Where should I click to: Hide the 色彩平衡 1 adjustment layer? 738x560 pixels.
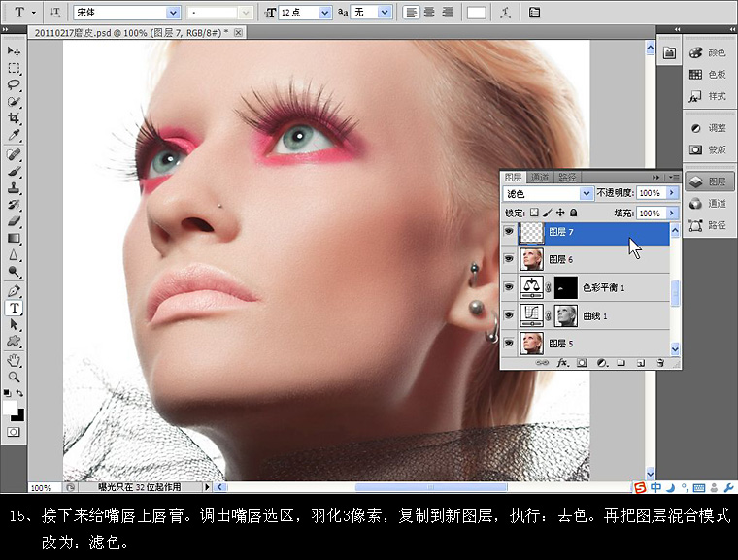pyautogui.click(x=508, y=287)
